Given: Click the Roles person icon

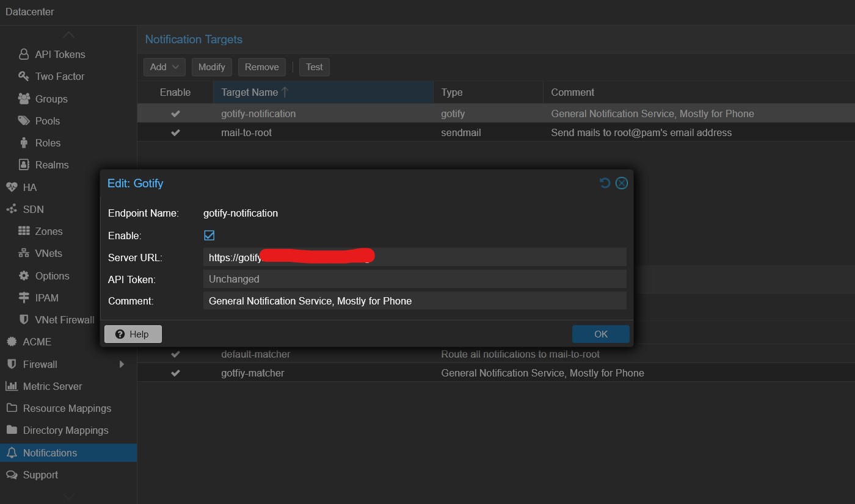Looking at the screenshot, I should click(24, 143).
